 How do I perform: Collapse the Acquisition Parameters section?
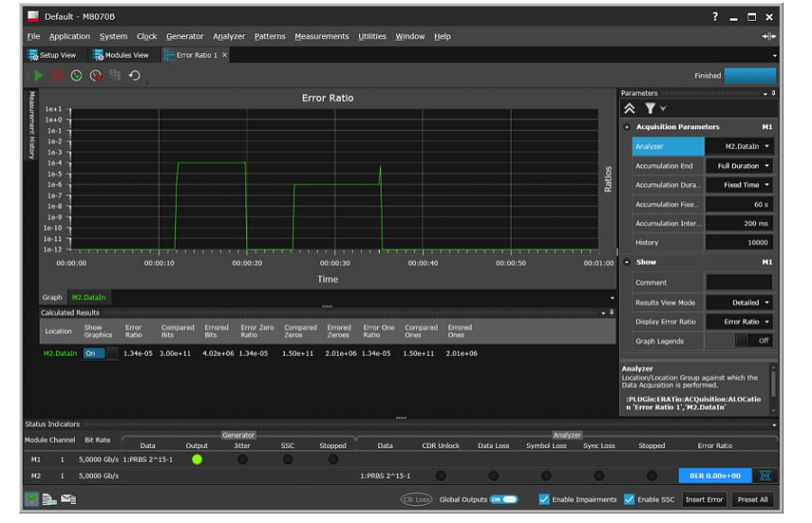click(x=627, y=127)
